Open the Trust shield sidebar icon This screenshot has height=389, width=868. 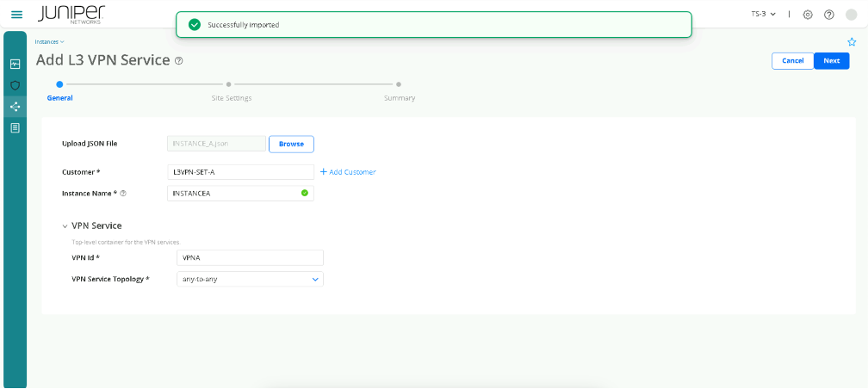pos(15,86)
